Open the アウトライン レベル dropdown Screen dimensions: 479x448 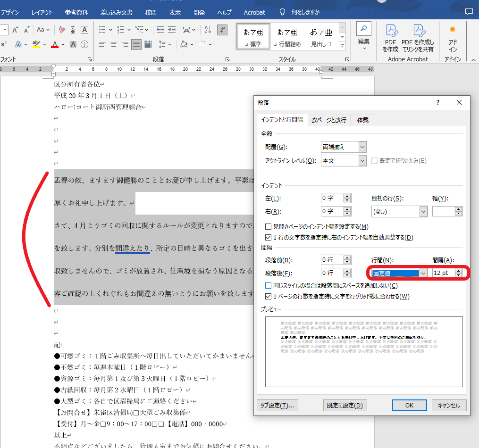point(362,161)
